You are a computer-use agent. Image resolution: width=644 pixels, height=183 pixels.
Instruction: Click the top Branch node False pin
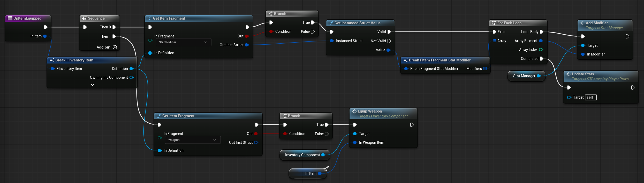tap(313, 32)
